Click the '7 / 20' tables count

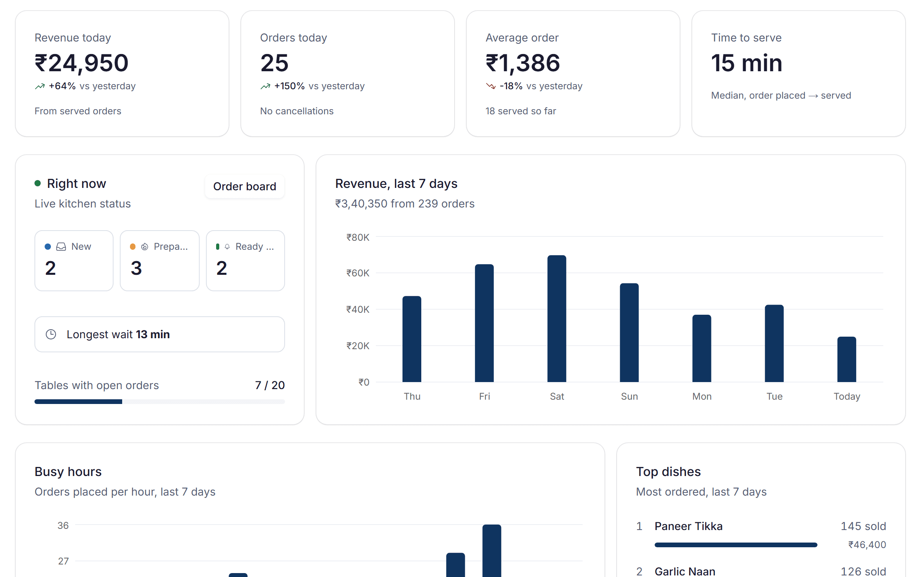point(270,385)
